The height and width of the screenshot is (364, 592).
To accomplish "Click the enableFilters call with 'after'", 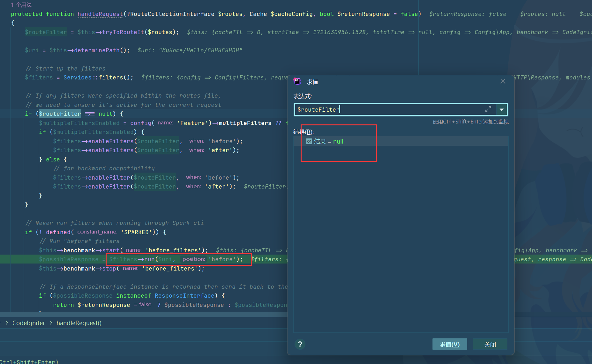I will click(146, 150).
